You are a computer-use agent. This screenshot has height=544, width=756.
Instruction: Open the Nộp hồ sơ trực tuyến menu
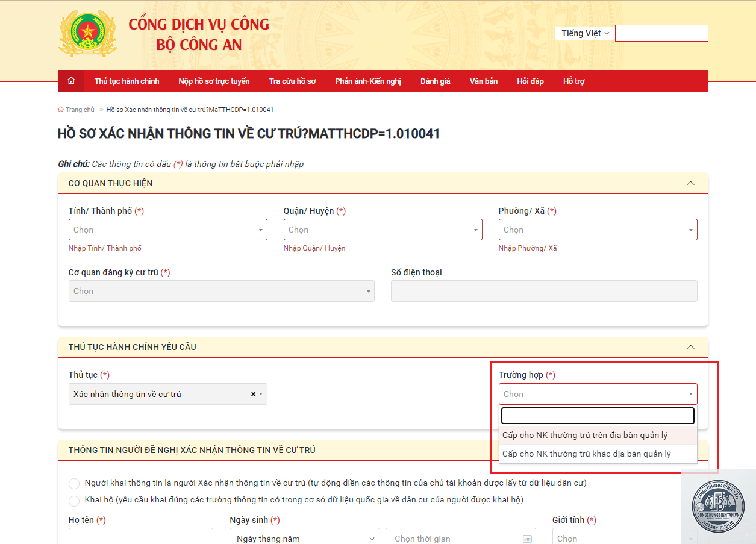(214, 81)
